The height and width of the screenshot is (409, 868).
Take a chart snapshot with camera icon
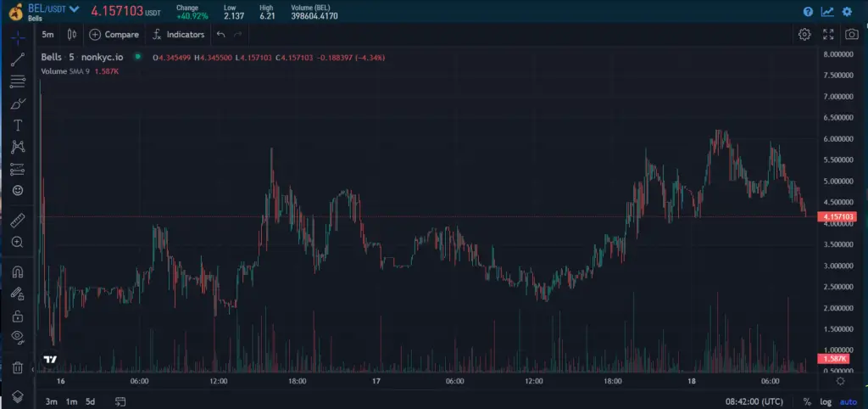[851, 34]
